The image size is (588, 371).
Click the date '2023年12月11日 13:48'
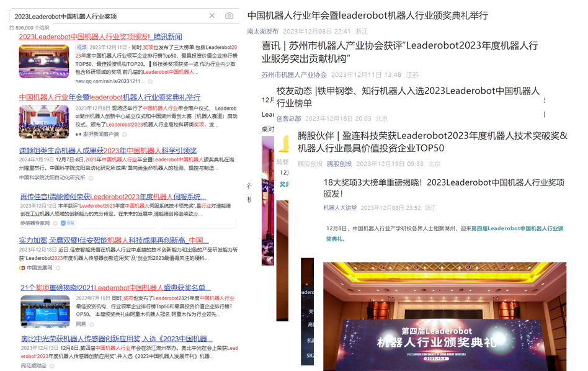(366, 74)
